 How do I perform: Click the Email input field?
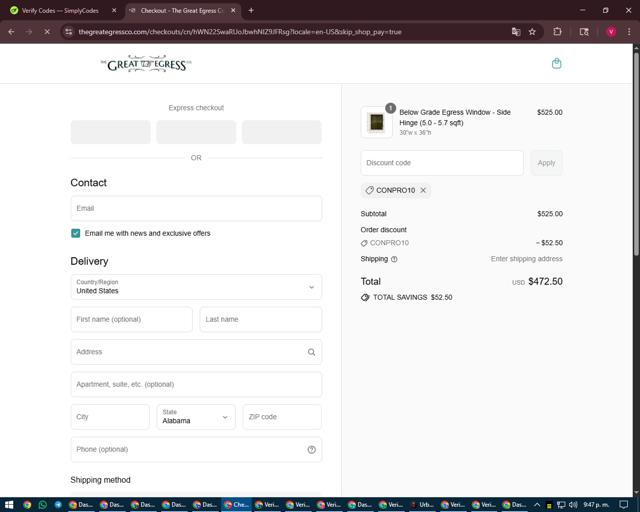click(x=196, y=208)
